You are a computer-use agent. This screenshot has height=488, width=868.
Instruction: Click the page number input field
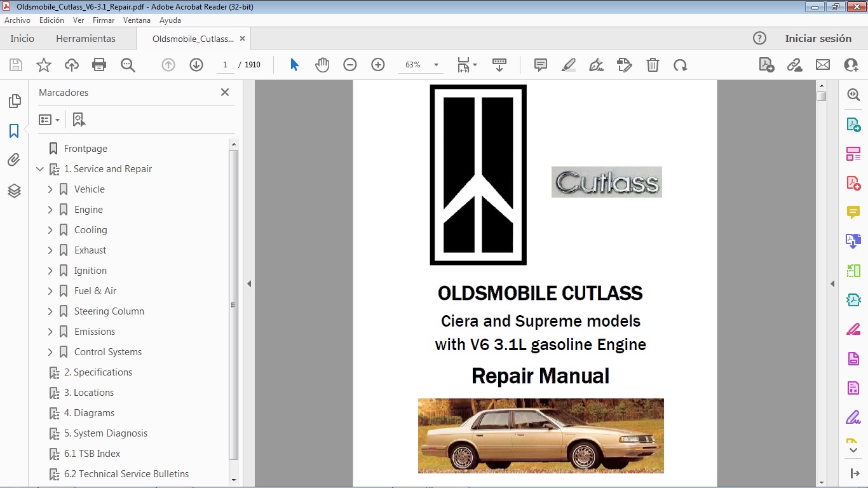click(225, 65)
